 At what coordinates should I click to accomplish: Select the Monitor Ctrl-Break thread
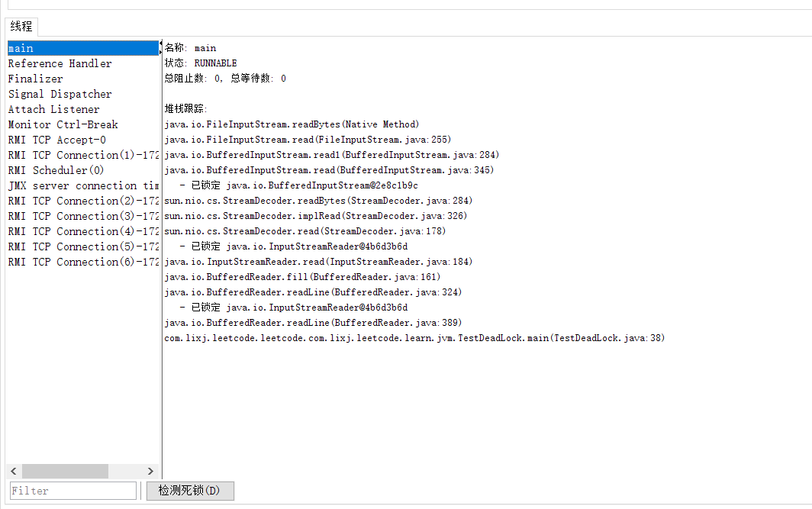click(x=63, y=124)
